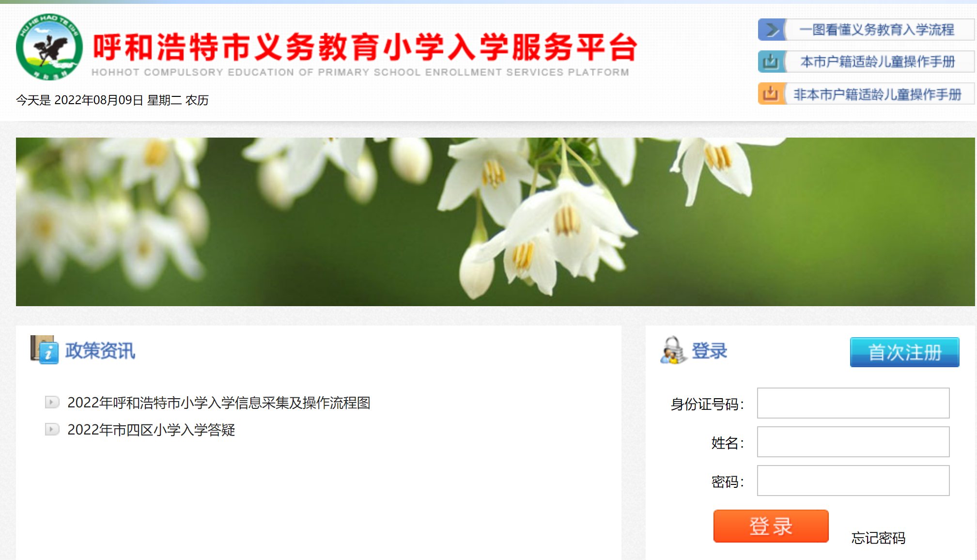Open 2022年呼和浩特市小学入学信息采集及操作流程图 article
977x560 pixels.
tap(219, 403)
